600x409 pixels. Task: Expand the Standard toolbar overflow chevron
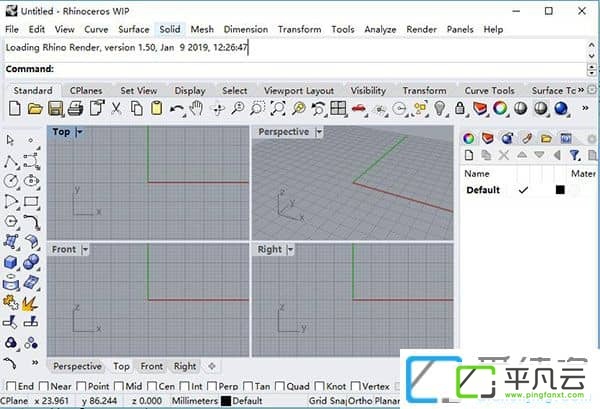pos(585,108)
